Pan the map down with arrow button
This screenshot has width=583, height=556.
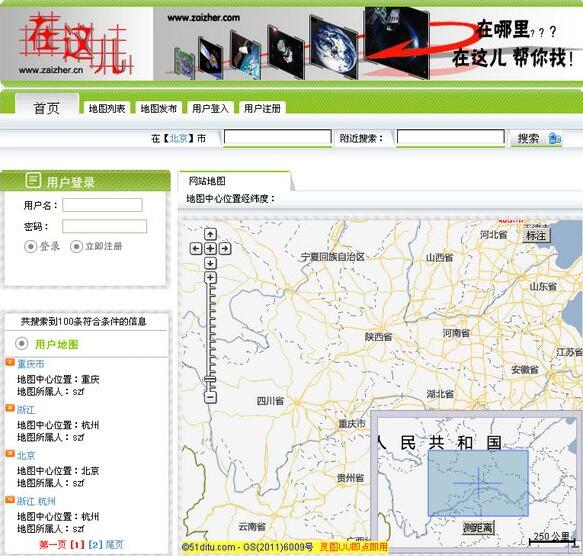tap(210, 263)
